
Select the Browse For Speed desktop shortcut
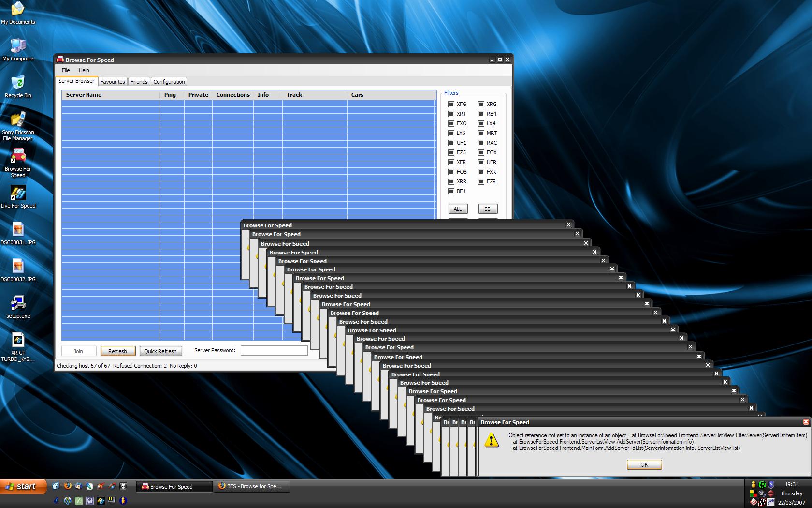click(18, 163)
